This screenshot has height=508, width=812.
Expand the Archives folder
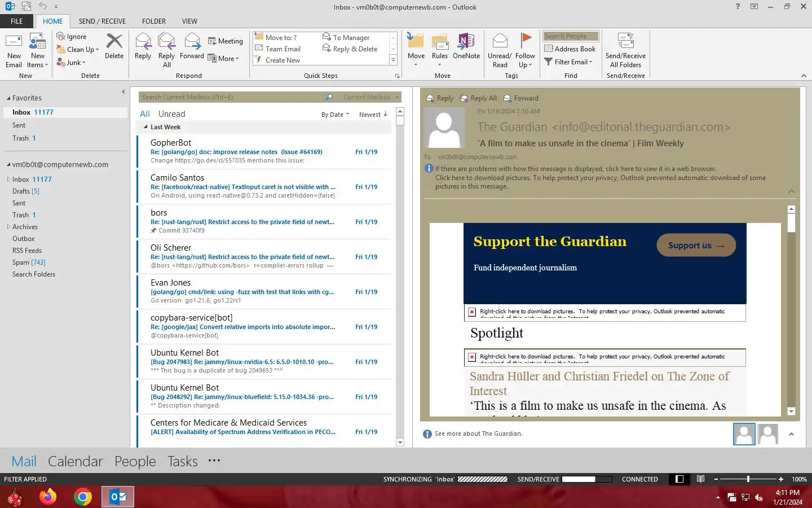[8, 227]
